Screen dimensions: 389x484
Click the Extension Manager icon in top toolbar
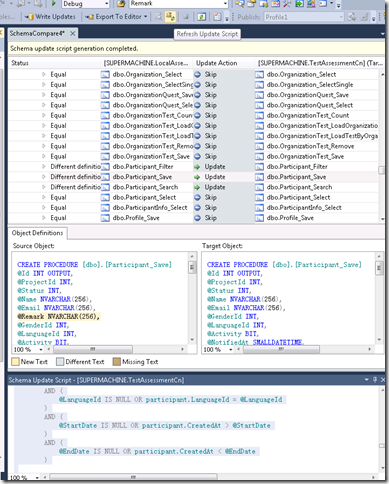[311, 4]
